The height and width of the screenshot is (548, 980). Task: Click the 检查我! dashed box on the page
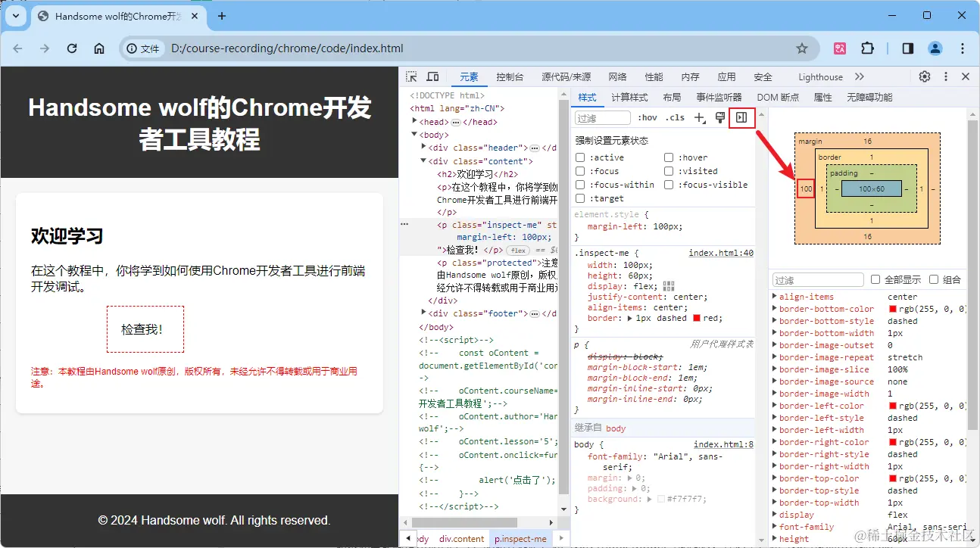tap(145, 329)
